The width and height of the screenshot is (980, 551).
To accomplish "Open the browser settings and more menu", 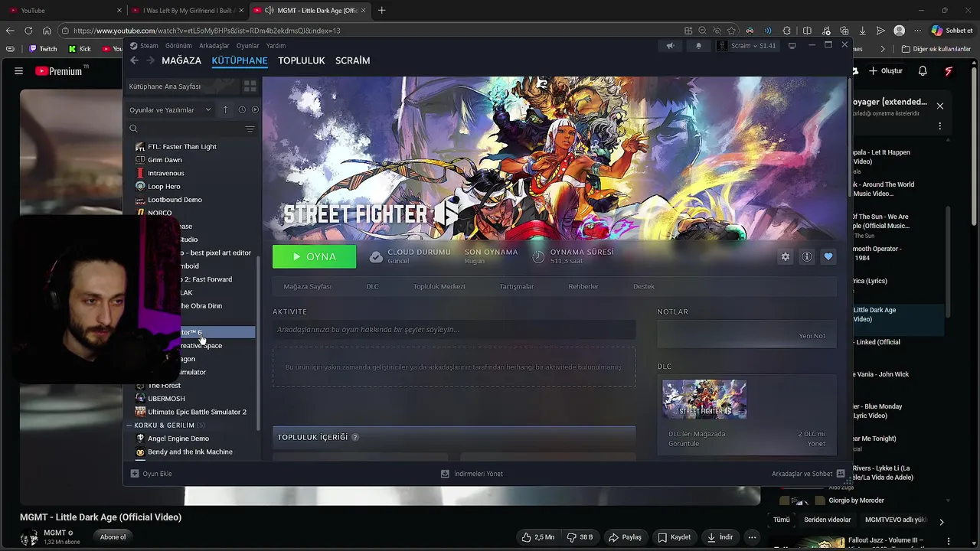I will [x=919, y=31].
